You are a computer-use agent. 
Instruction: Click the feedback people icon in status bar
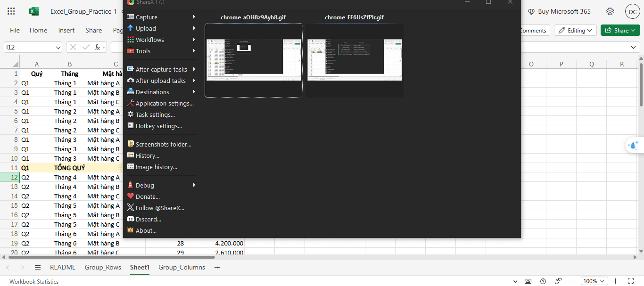(558, 281)
